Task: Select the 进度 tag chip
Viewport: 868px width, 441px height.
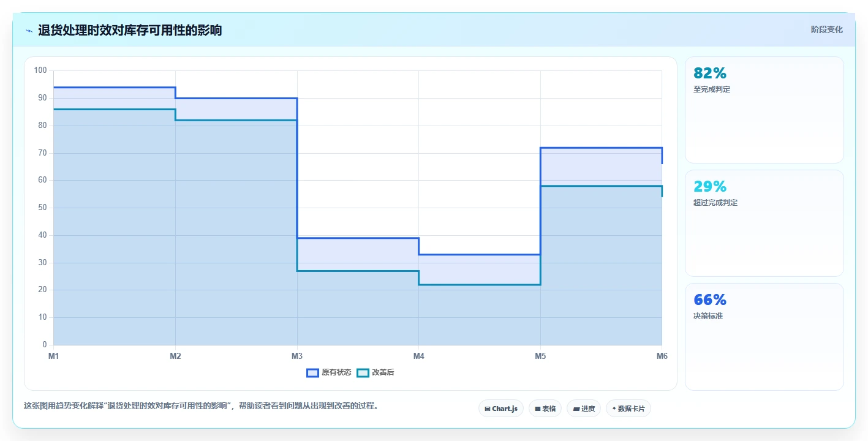Action: click(584, 409)
